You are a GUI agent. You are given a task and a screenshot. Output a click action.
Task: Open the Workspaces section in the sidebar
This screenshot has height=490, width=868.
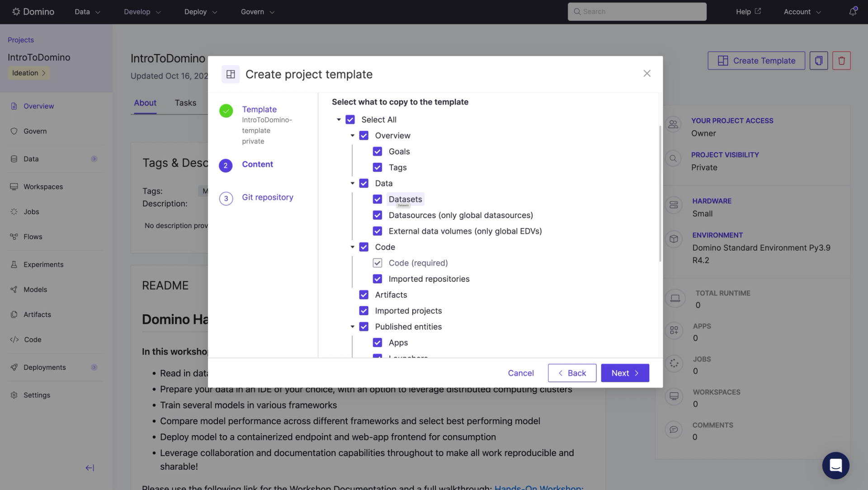pyautogui.click(x=43, y=186)
